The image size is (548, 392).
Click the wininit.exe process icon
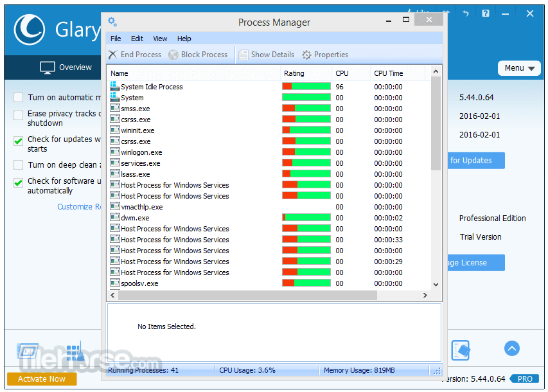point(114,130)
